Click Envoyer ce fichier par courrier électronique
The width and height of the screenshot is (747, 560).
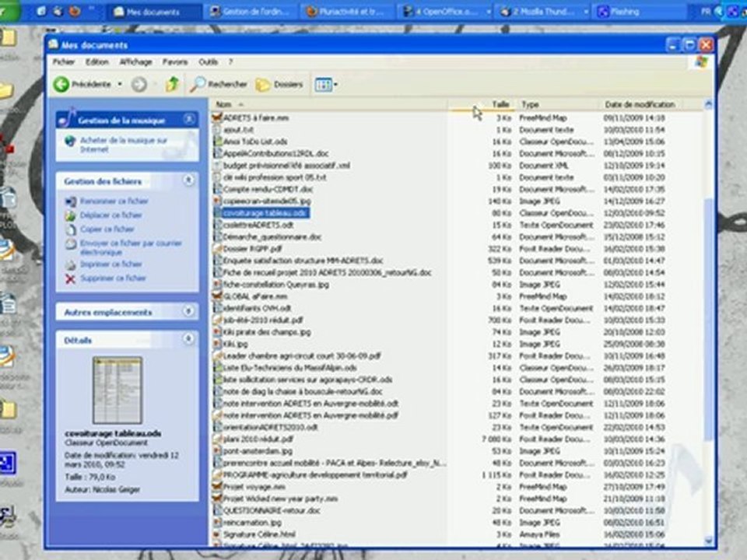[x=131, y=247]
